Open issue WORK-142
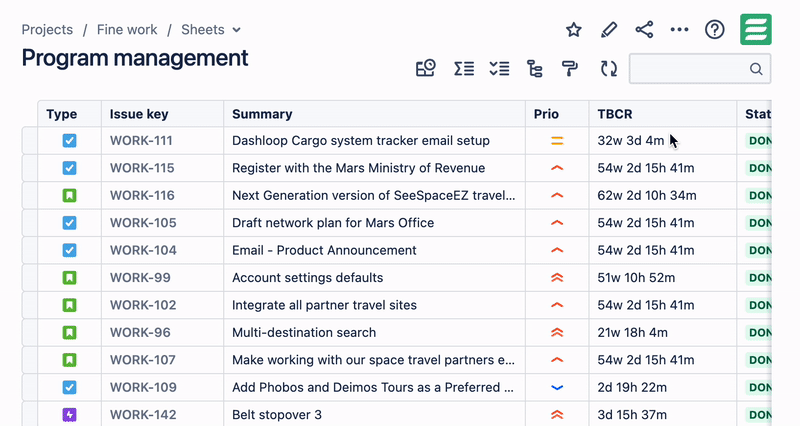Image resolution: width=800 pixels, height=426 pixels. coord(143,415)
